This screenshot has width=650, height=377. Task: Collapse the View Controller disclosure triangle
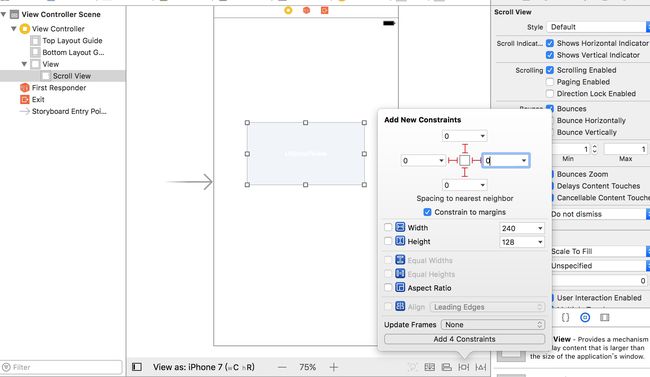[14, 29]
